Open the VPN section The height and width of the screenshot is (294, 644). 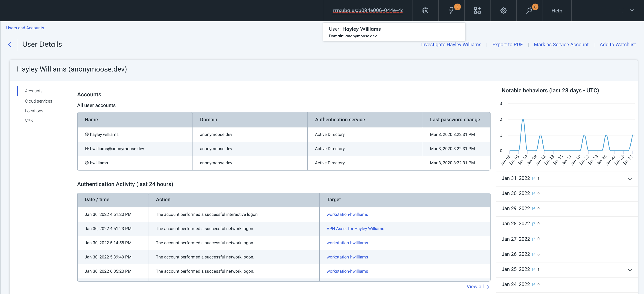29,120
